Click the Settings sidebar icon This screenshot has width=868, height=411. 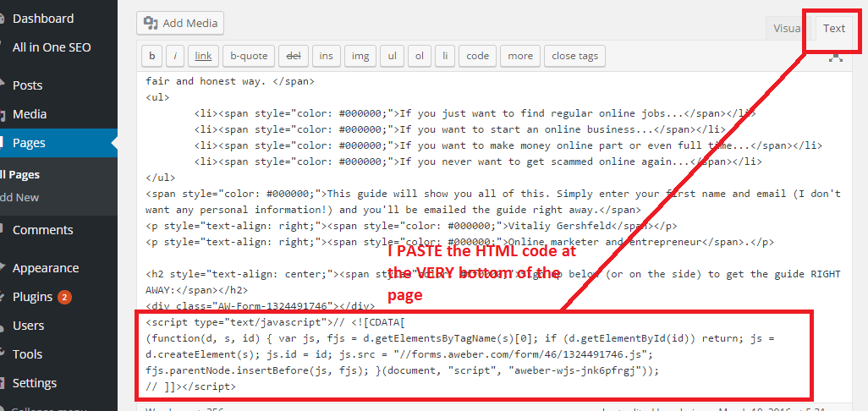(3, 383)
